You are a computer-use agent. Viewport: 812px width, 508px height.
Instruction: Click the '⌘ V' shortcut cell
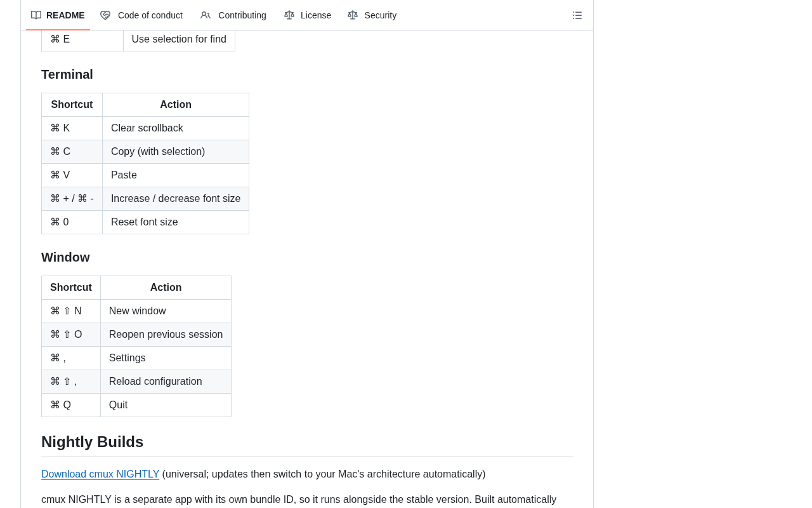click(72, 175)
